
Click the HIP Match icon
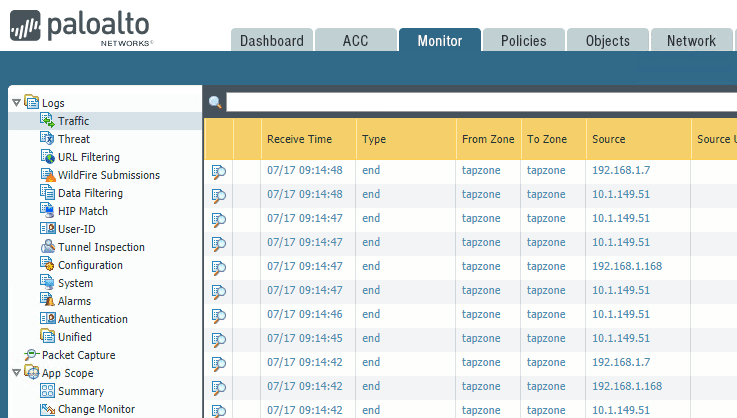pyautogui.click(x=47, y=210)
